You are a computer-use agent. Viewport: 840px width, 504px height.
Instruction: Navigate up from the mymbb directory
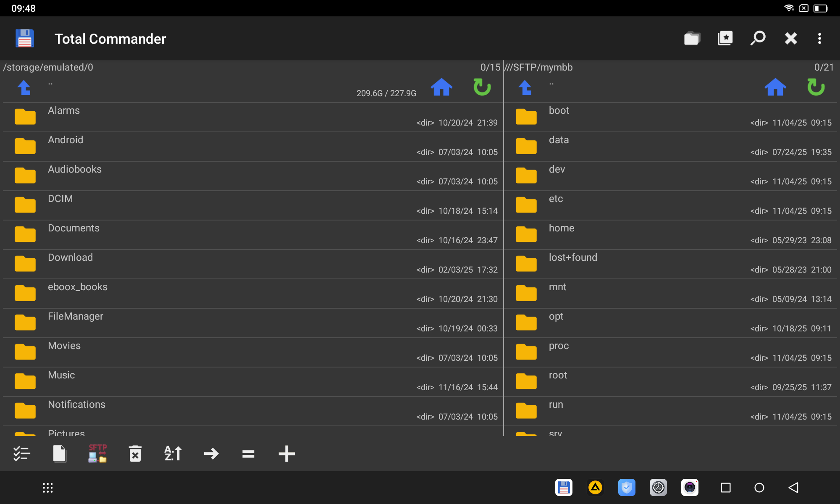pos(525,87)
